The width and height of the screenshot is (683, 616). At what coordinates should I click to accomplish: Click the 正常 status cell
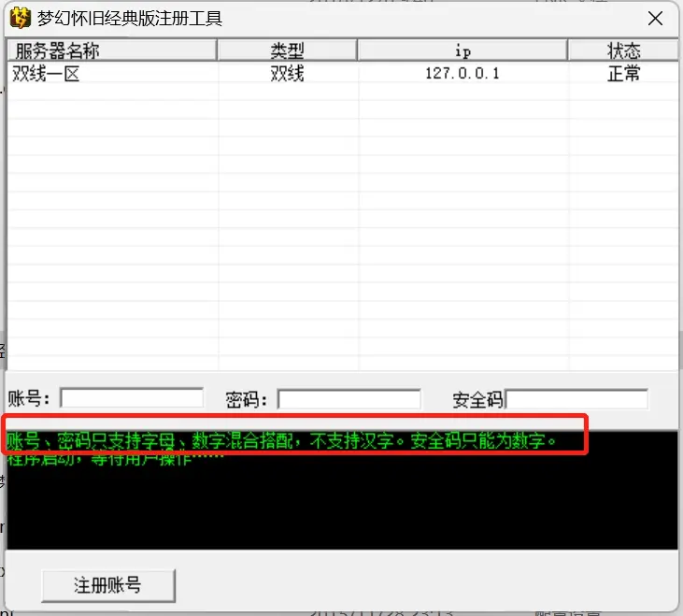(x=623, y=73)
